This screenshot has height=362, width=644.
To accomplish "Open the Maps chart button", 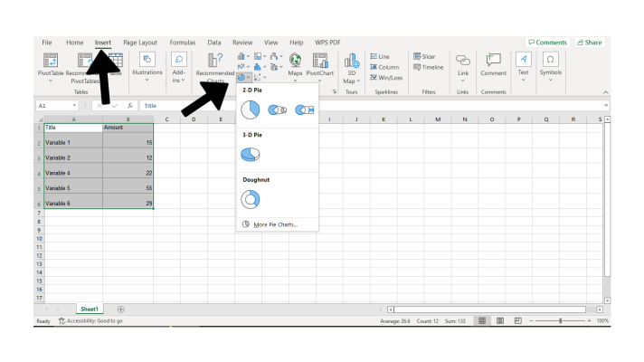I will (295, 67).
